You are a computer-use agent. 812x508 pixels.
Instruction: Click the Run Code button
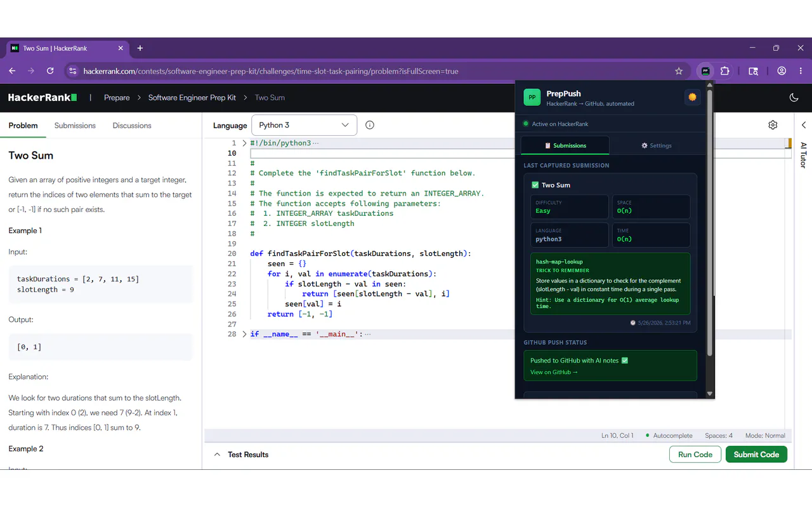[695, 455]
